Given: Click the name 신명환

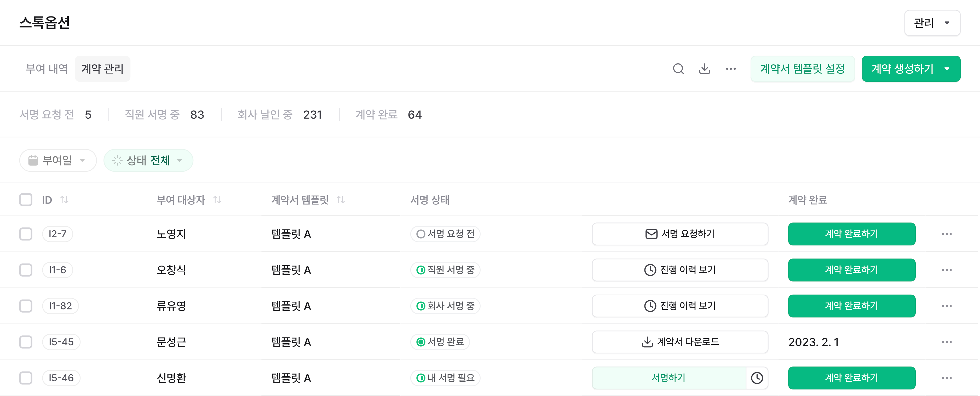Looking at the screenshot, I should point(171,378).
